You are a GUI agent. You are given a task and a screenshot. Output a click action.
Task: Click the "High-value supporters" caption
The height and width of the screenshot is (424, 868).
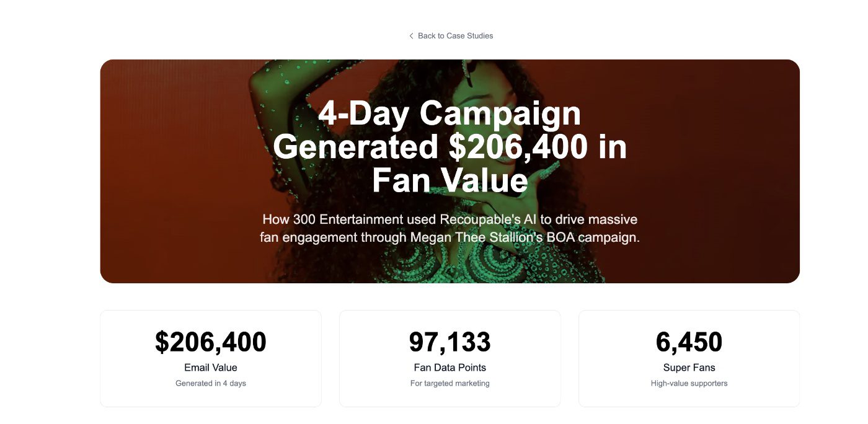coord(689,383)
